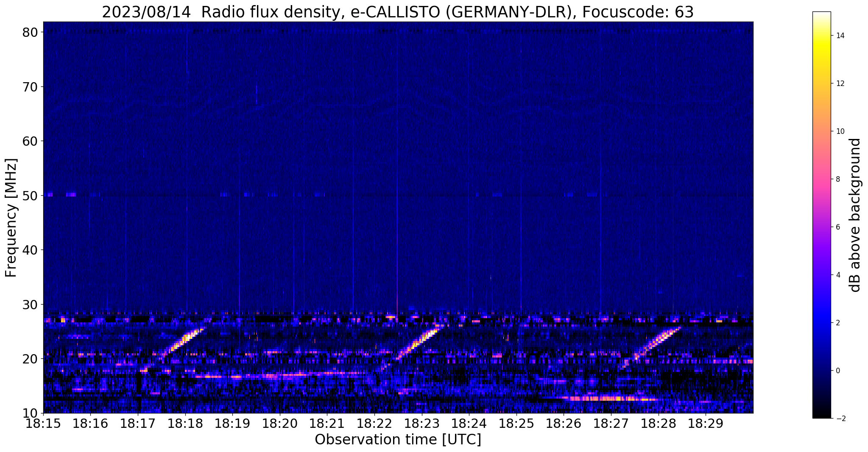
Task: Click the '70' frequency tick label
Action: pyautogui.click(x=31, y=87)
